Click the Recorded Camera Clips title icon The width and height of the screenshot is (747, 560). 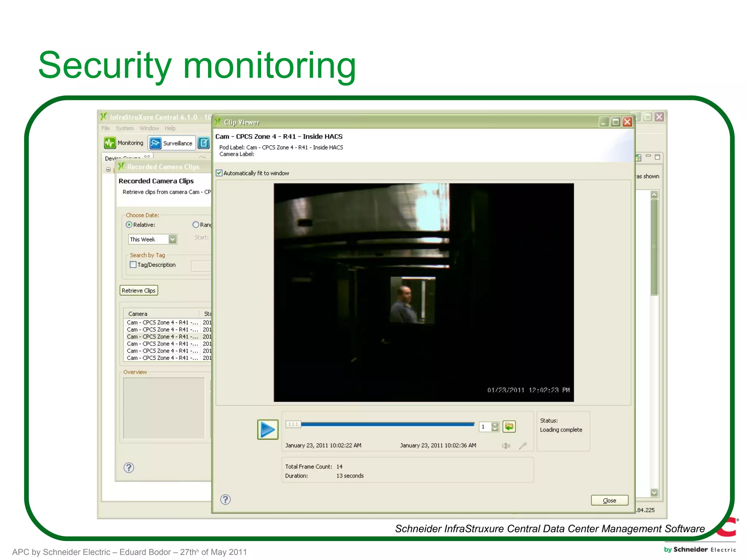121,166
